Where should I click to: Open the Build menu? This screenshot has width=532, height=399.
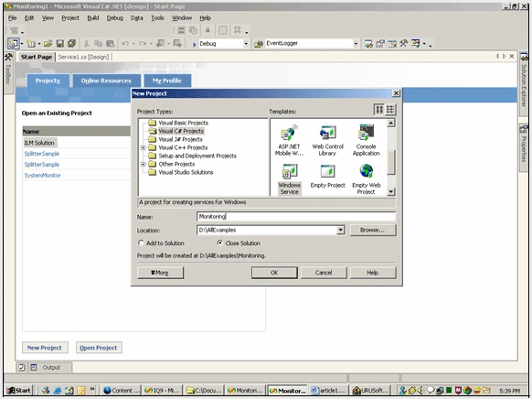click(x=93, y=18)
